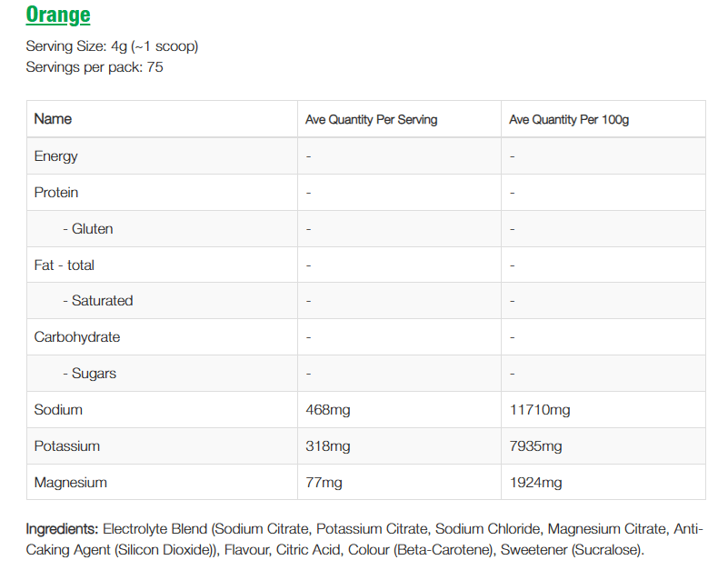728x580 pixels.
Task: Click Ave Quantity Per 100g header
Action: tap(569, 119)
